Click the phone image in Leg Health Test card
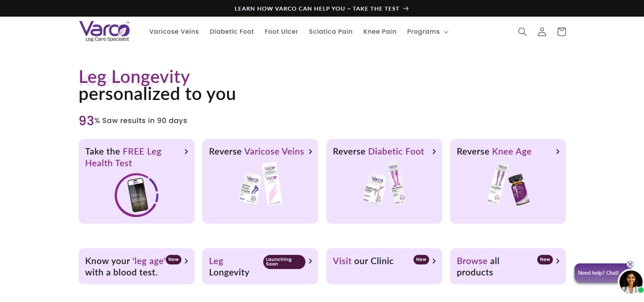 [x=137, y=195]
